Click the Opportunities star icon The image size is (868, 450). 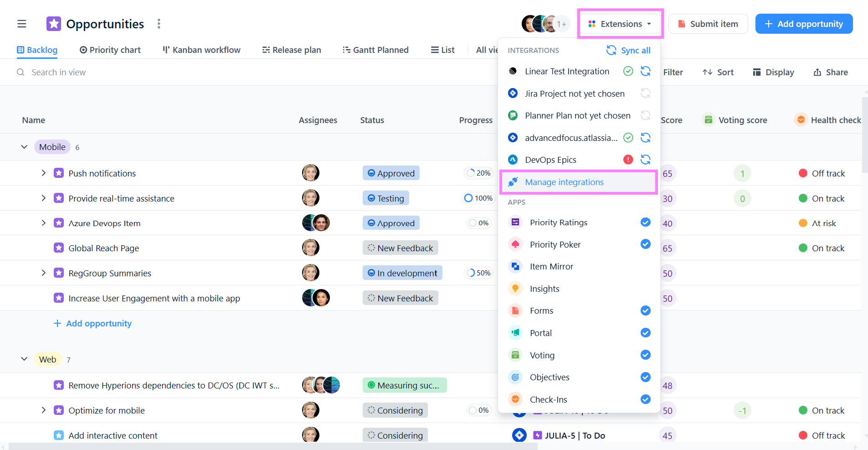pyautogui.click(x=54, y=24)
